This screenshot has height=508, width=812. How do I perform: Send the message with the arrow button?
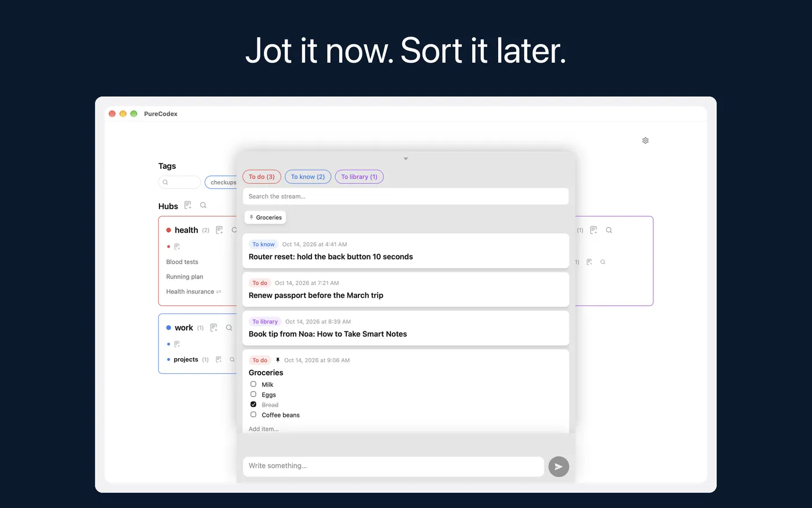click(x=559, y=466)
